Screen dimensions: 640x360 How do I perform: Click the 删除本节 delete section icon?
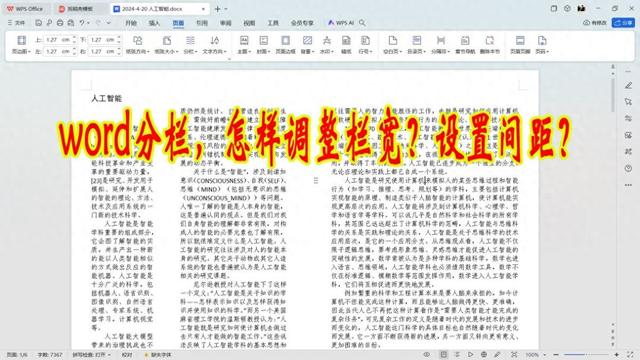(x=489, y=45)
